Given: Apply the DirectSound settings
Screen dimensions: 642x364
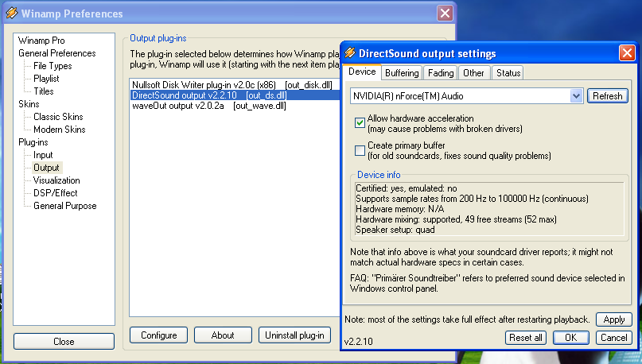Looking at the screenshot, I should tap(613, 319).
